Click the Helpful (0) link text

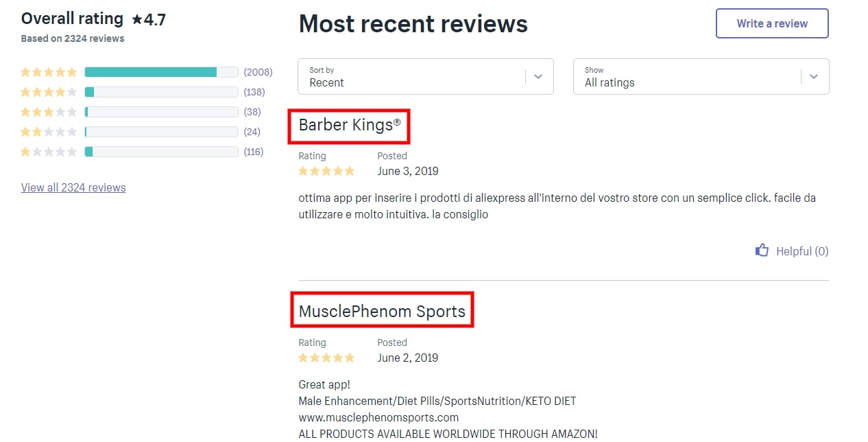(802, 251)
